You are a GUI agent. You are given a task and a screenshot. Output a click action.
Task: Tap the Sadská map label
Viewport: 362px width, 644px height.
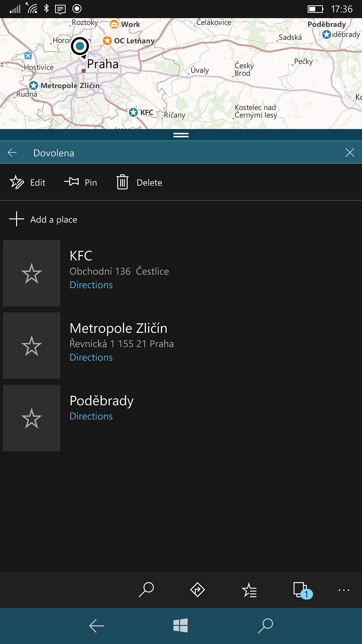pos(290,37)
